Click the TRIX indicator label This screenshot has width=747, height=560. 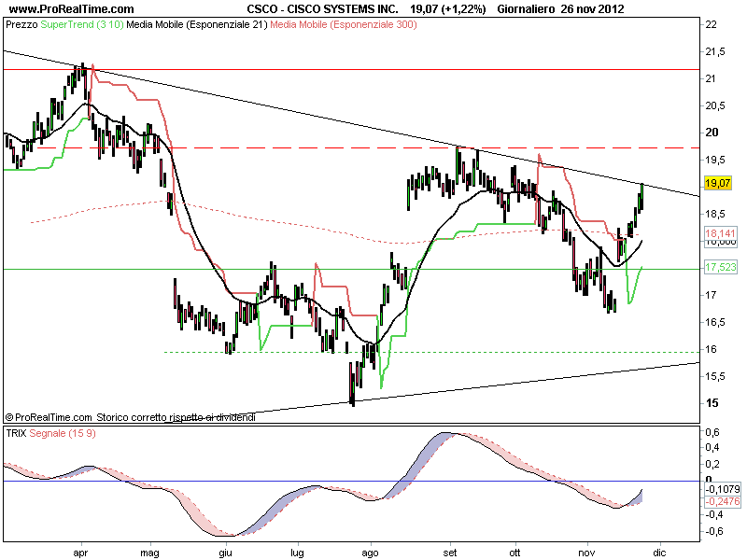pos(16,433)
